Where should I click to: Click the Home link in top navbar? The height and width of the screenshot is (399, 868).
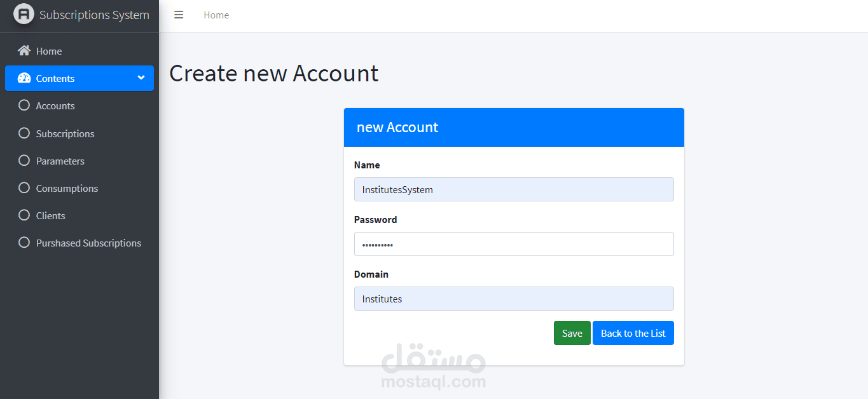pyautogui.click(x=216, y=15)
